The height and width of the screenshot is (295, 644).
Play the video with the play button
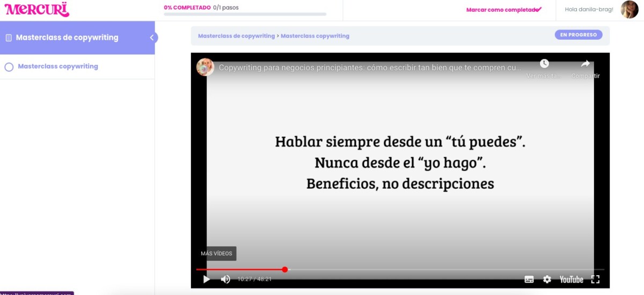[x=207, y=279]
